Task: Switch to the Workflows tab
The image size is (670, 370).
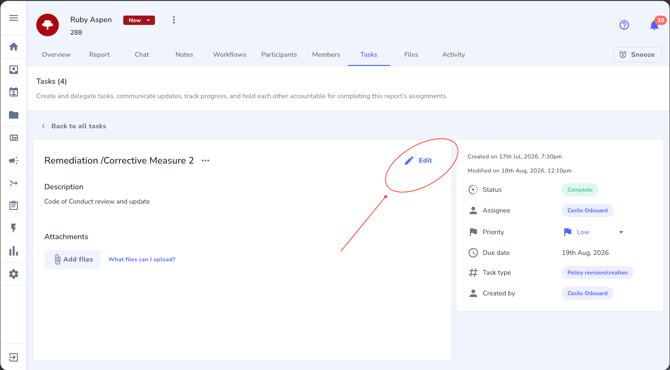Action: click(x=229, y=55)
